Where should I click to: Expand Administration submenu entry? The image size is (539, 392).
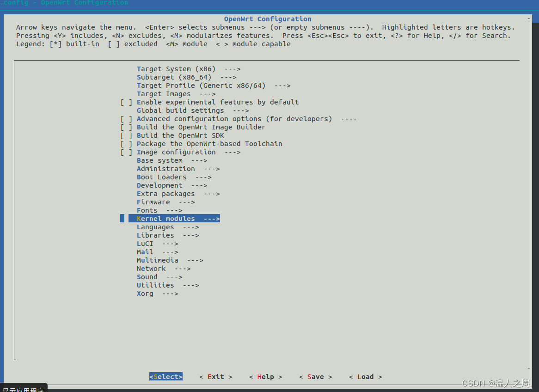[178, 169]
